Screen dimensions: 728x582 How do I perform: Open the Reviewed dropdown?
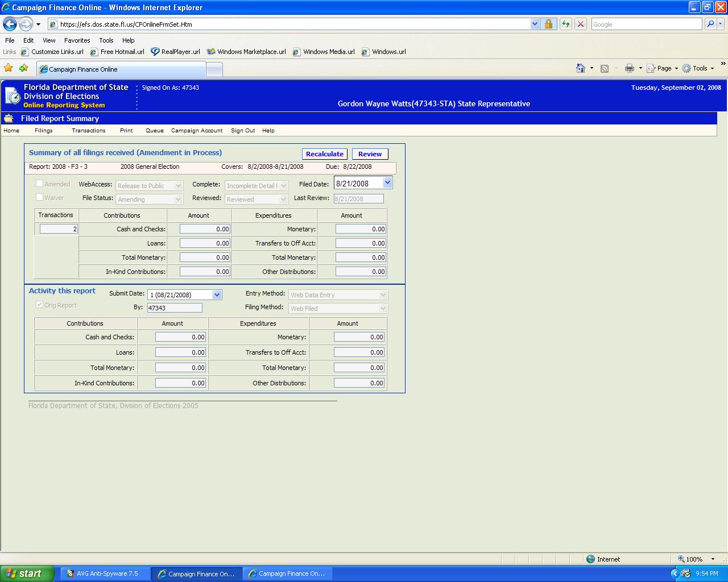tap(257, 199)
